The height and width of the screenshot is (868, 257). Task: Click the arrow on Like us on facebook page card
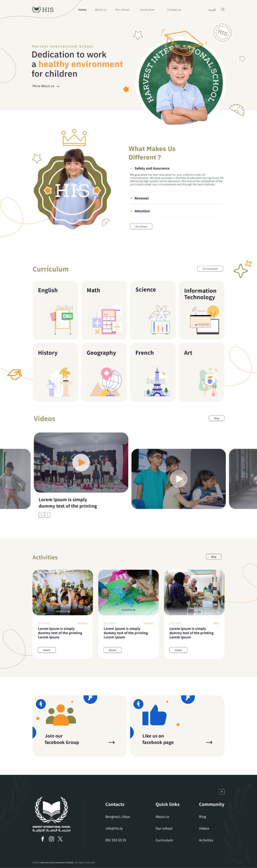(x=209, y=742)
